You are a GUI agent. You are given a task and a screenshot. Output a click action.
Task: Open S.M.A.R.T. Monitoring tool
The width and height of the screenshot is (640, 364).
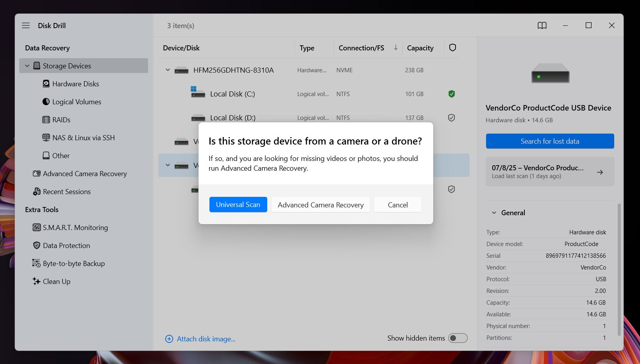[x=75, y=227]
